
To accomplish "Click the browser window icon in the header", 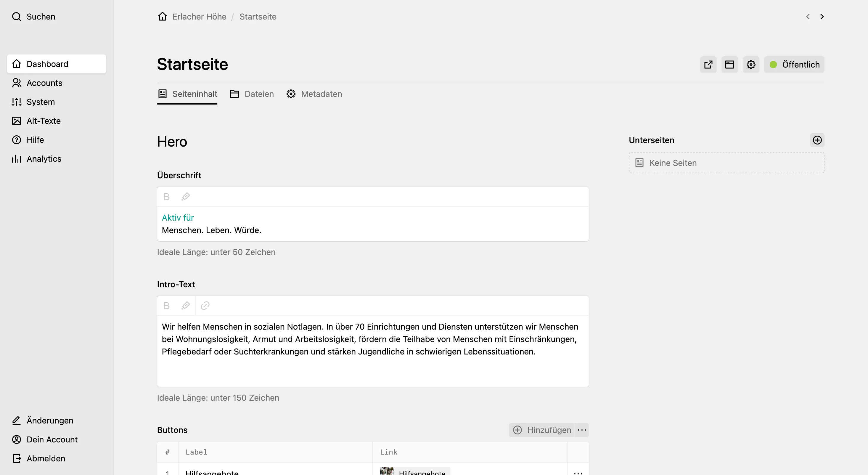I will 729,64.
